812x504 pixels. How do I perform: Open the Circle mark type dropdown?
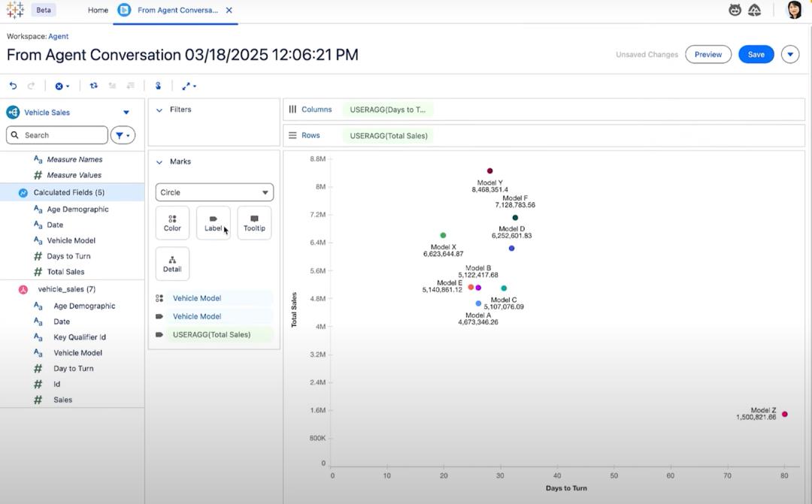pyautogui.click(x=214, y=192)
